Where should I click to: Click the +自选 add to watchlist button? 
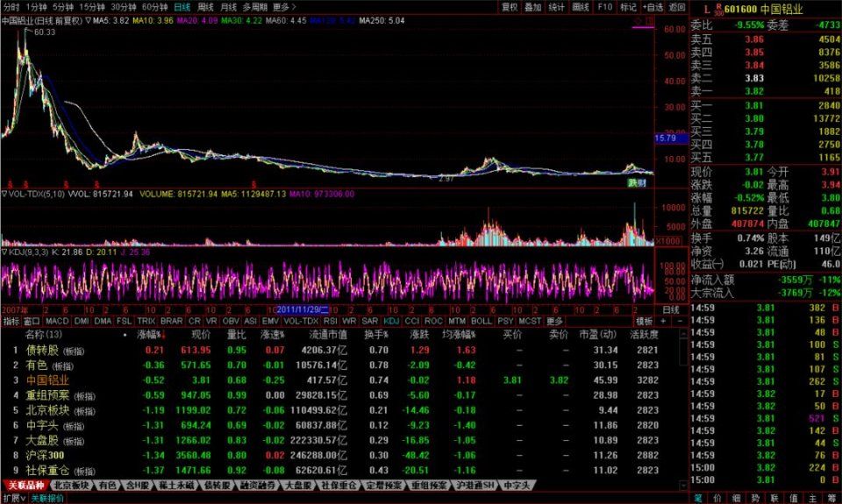click(x=653, y=6)
